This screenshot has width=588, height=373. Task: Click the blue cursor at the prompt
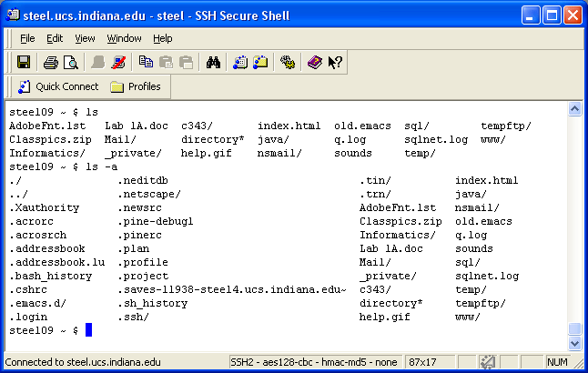(89, 330)
